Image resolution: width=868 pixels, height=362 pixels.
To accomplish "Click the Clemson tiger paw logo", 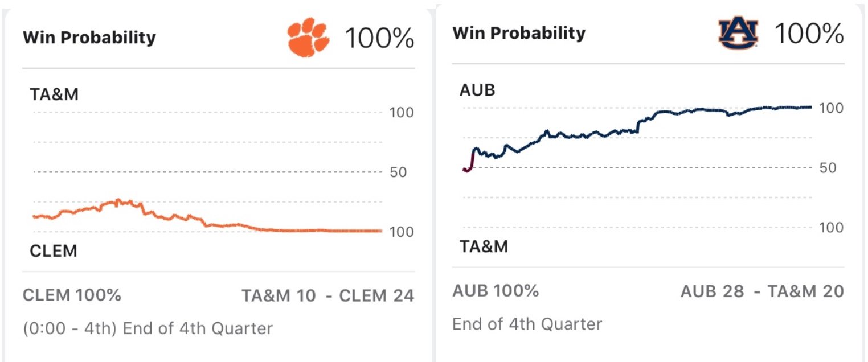I will click(308, 39).
